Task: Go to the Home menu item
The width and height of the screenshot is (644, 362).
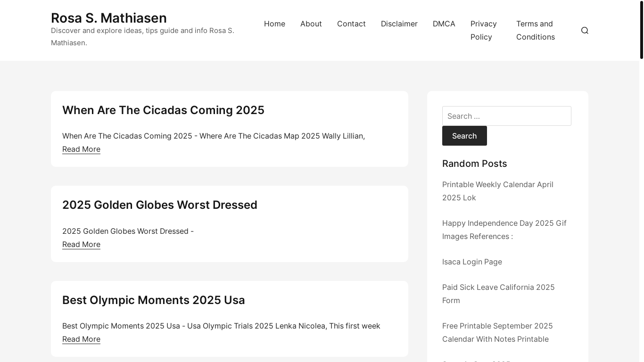Action: [x=274, y=24]
